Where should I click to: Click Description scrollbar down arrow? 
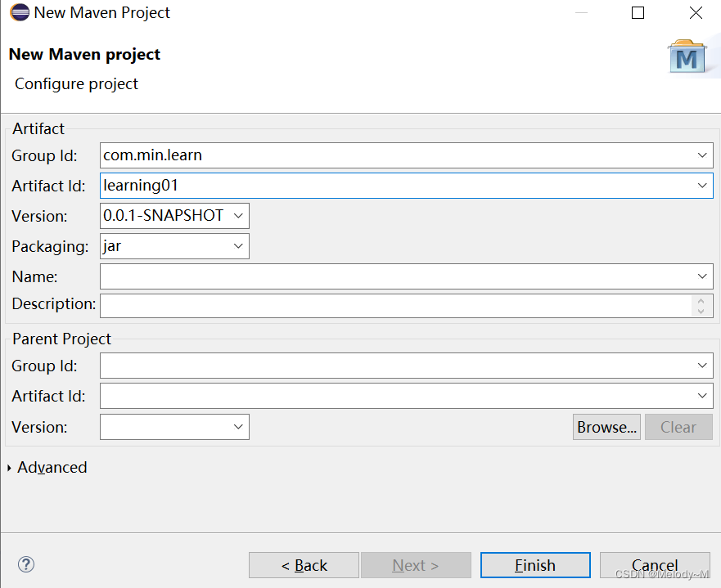(701, 311)
